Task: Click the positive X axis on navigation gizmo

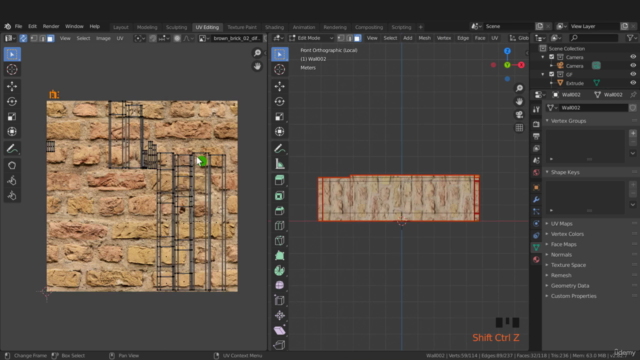Action: 521,65
